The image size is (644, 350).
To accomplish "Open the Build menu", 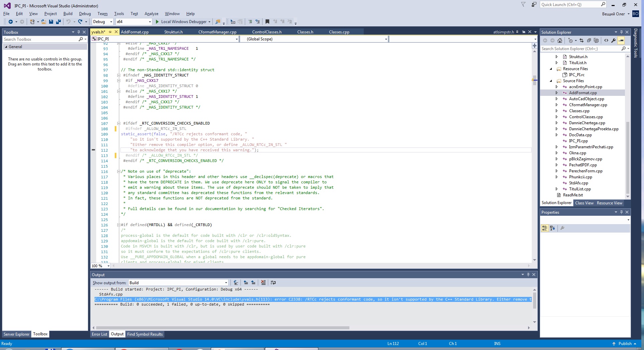I will point(68,14).
